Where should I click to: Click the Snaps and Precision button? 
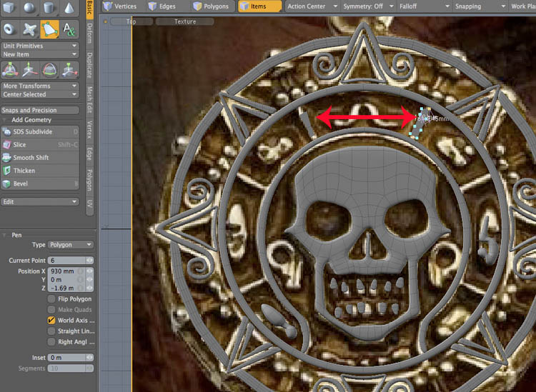pos(39,110)
